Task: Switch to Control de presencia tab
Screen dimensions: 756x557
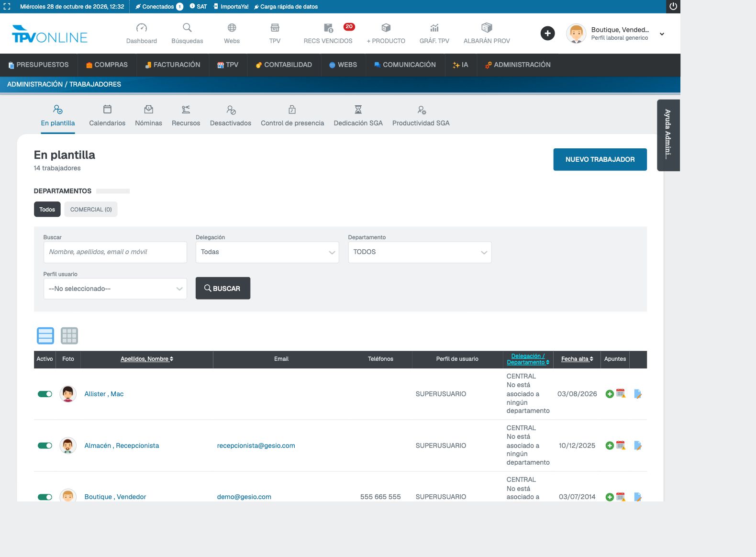Action: (292, 116)
